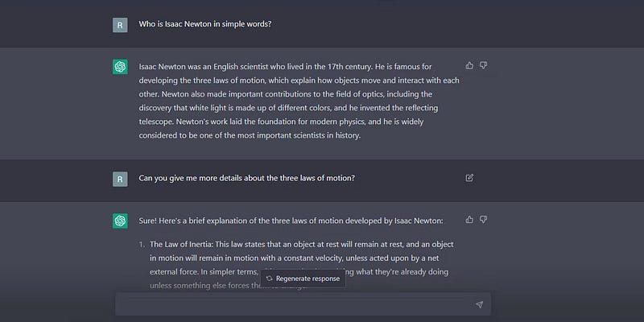Like the three laws of motion response
Screen dimensions: 644x322
tap(469, 219)
